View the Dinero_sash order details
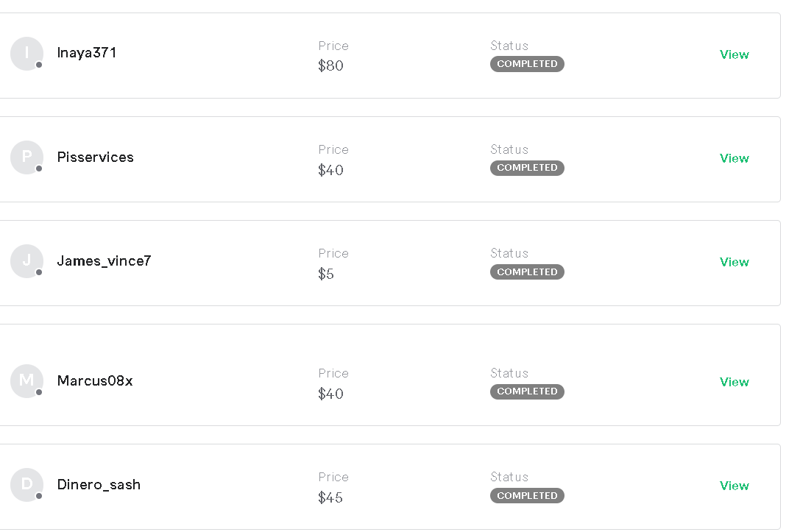The height and width of the screenshot is (532, 800). pos(734,486)
